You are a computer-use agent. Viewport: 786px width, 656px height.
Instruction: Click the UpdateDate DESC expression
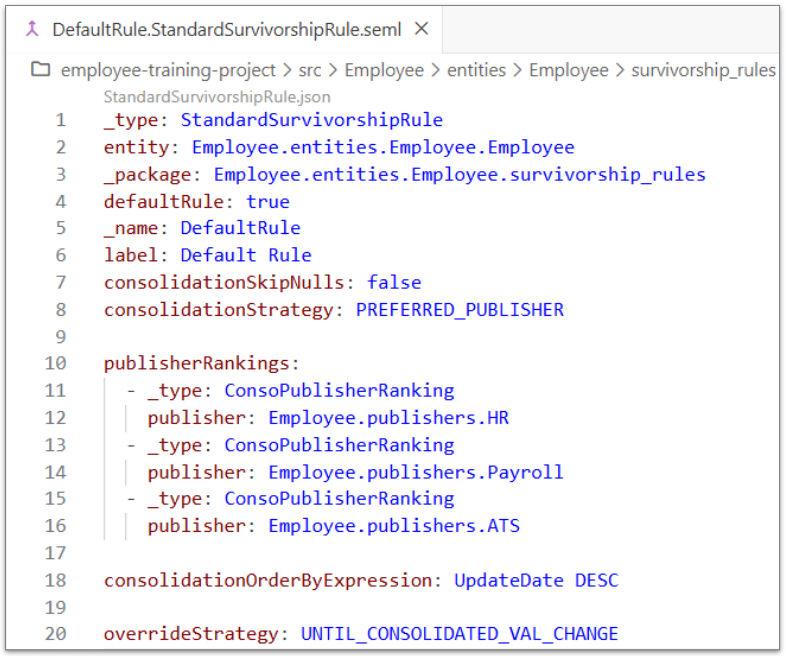click(536, 580)
